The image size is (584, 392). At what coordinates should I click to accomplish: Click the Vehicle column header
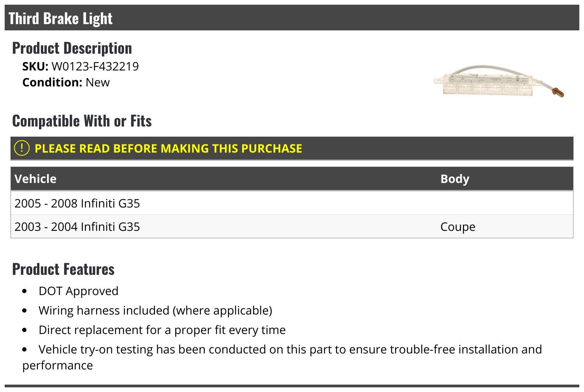35,179
